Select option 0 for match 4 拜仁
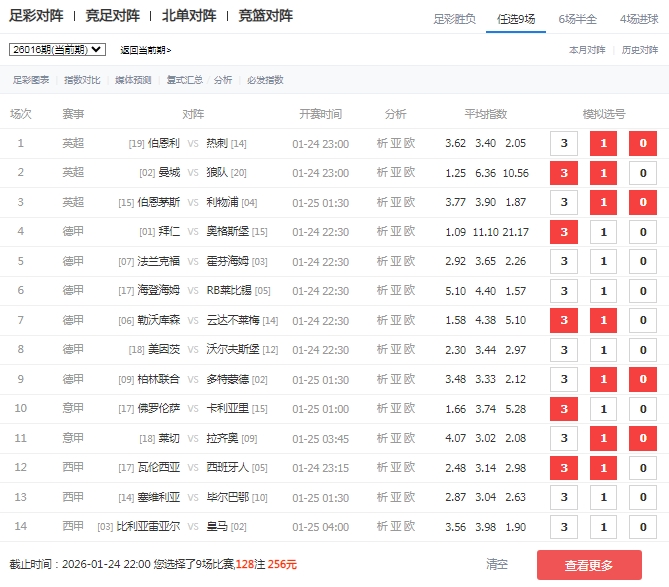 point(642,232)
